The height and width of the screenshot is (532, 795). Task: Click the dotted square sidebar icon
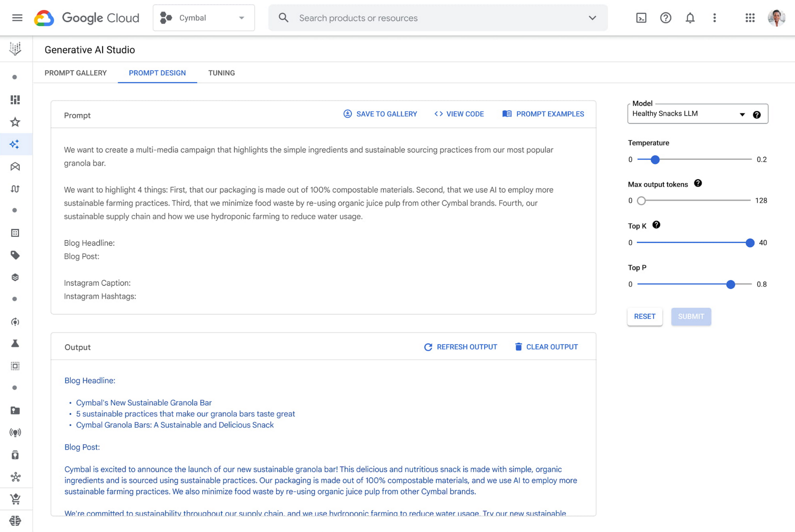click(15, 366)
